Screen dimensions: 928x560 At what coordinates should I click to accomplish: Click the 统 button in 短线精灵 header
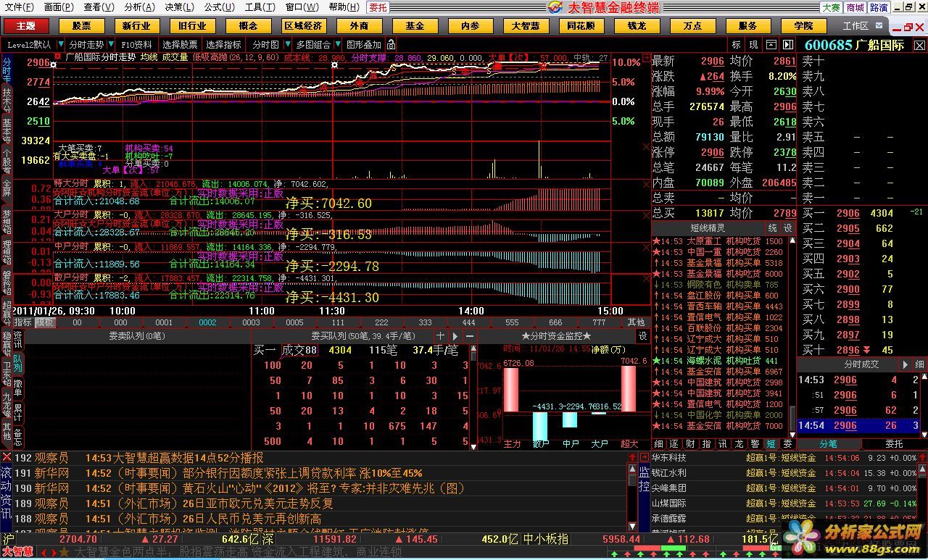tap(772, 228)
